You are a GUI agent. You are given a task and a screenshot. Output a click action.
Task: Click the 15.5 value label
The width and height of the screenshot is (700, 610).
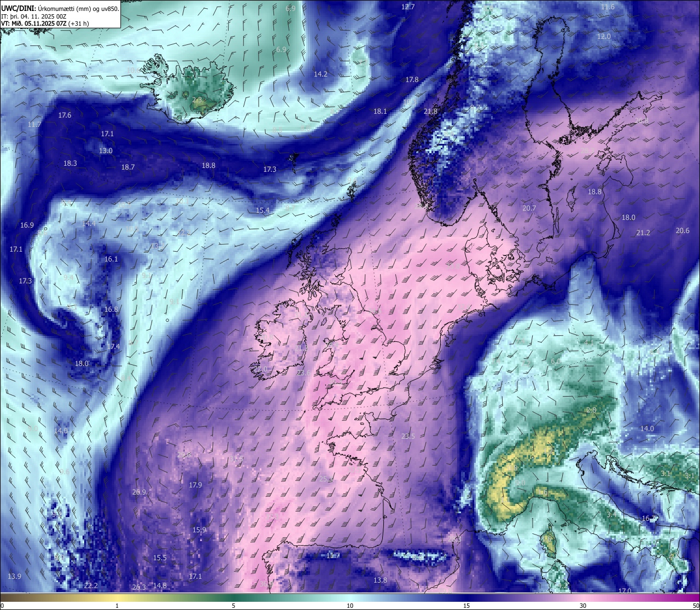[160, 558]
